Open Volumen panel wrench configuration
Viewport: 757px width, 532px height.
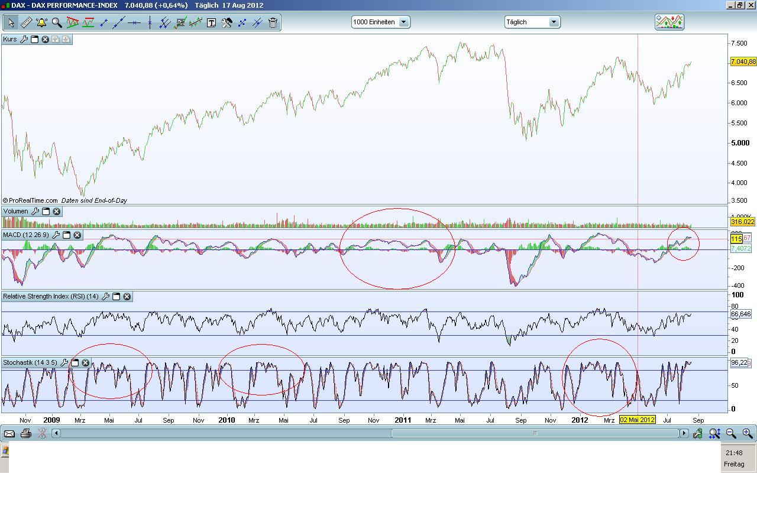(35, 211)
